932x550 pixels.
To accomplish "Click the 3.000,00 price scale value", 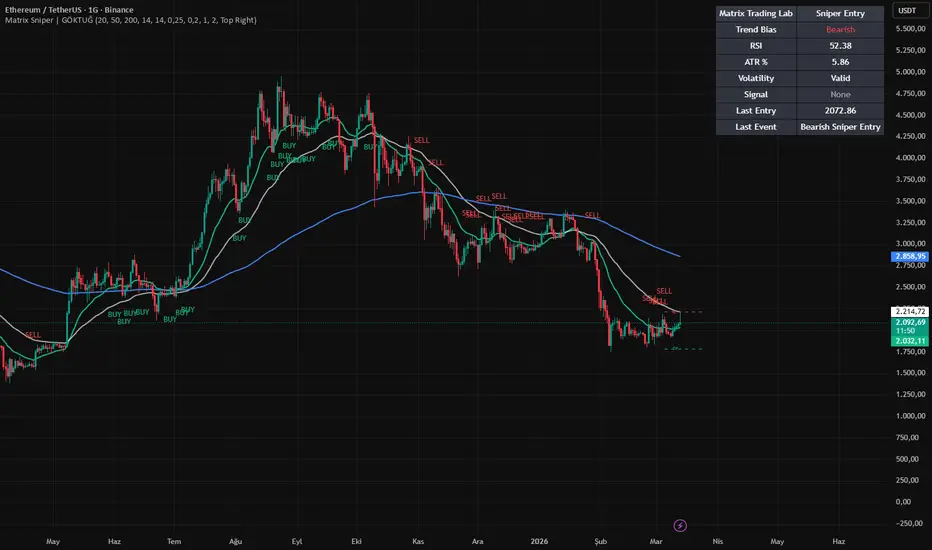I will [x=911, y=244].
